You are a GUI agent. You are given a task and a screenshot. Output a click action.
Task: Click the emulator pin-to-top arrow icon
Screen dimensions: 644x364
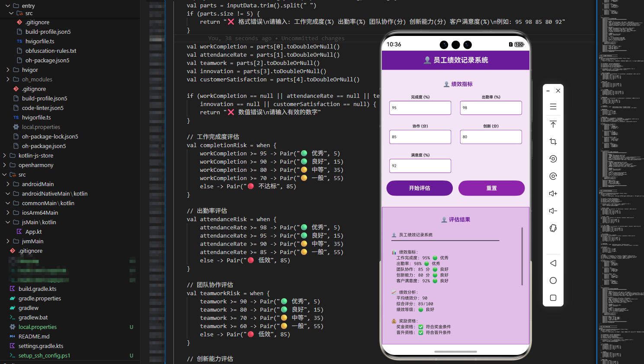coord(553,124)
